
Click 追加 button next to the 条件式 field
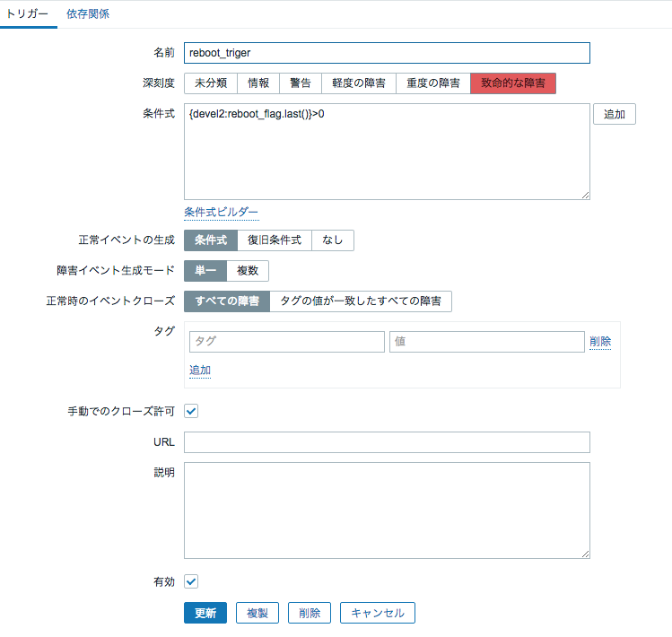click(x=615, y=114)
